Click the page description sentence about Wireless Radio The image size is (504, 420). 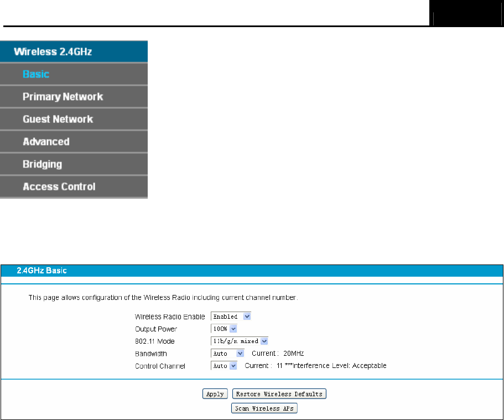(x=163, y=298)
